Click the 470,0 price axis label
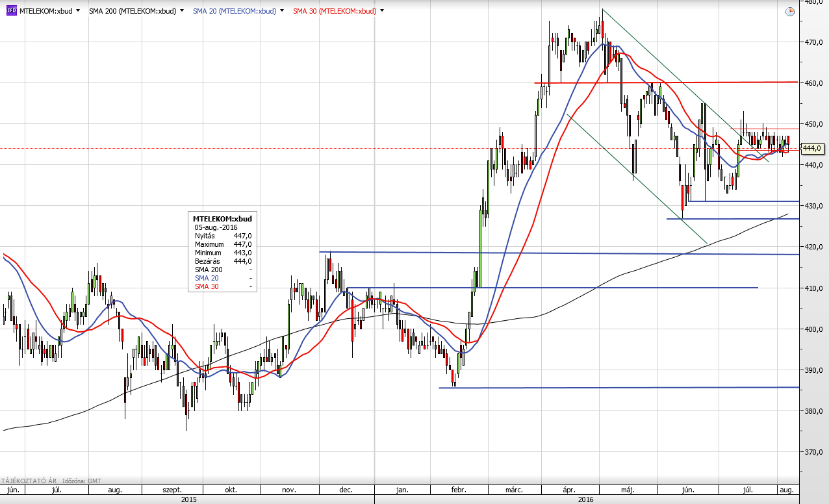The width and height of the screenshot is (829, 504). [815, 42]
